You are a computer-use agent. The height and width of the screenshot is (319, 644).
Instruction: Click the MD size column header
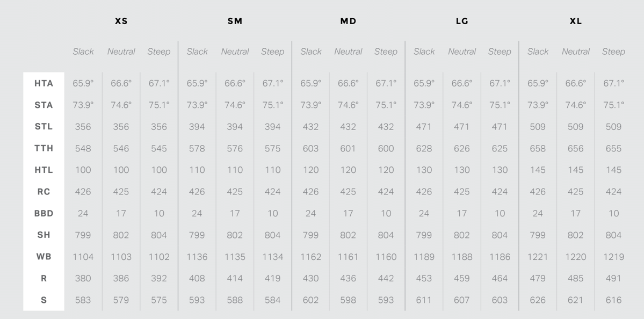348,21
